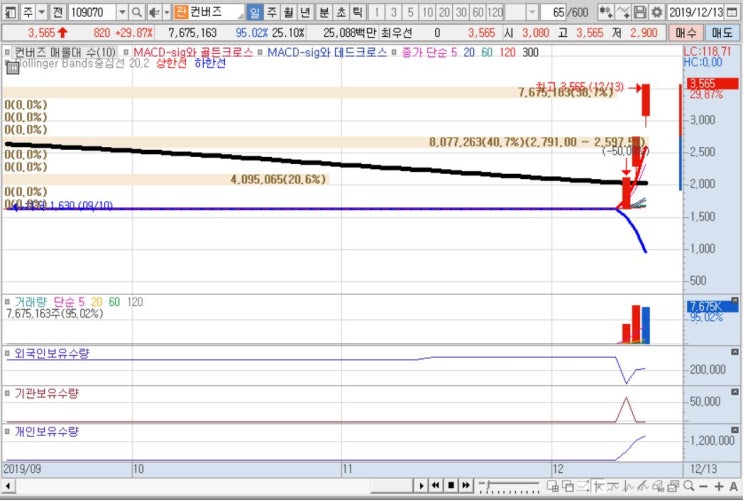Click the 2019/12/13 date field

tap(696, 12)
